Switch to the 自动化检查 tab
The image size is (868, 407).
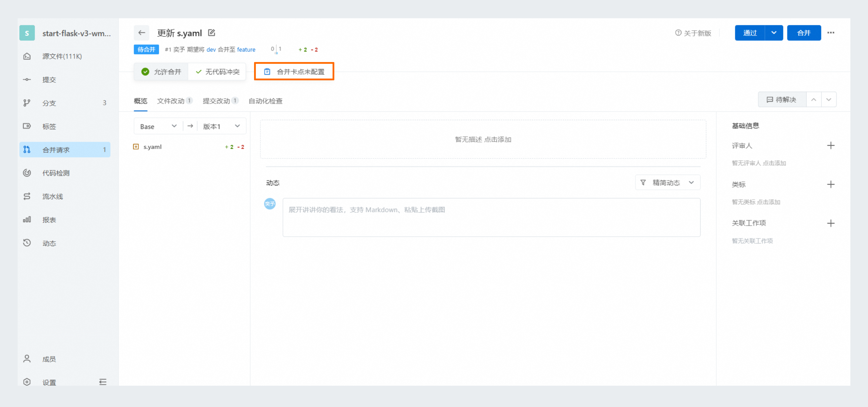coord(266,101)
